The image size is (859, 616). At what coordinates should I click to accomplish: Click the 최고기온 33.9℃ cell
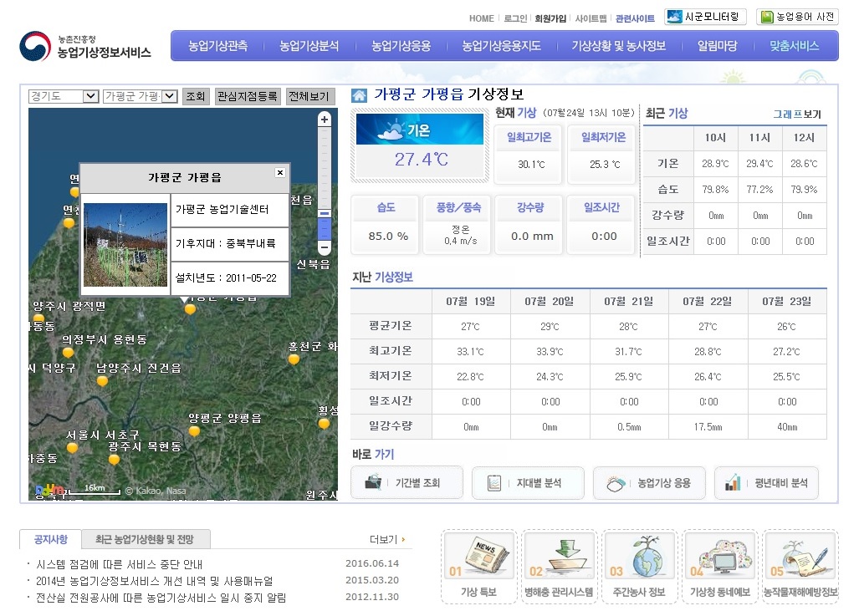(550, 352)
